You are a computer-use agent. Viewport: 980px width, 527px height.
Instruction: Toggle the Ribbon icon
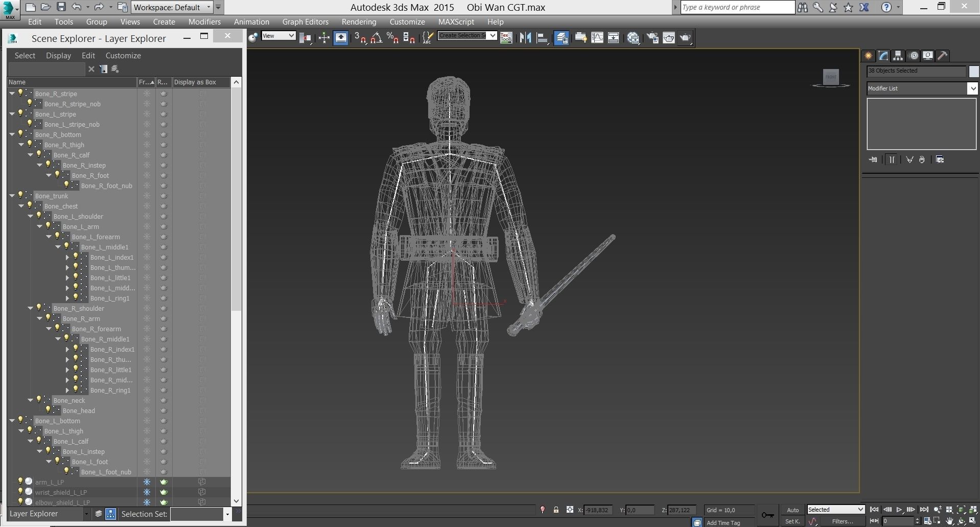[580, 38]
